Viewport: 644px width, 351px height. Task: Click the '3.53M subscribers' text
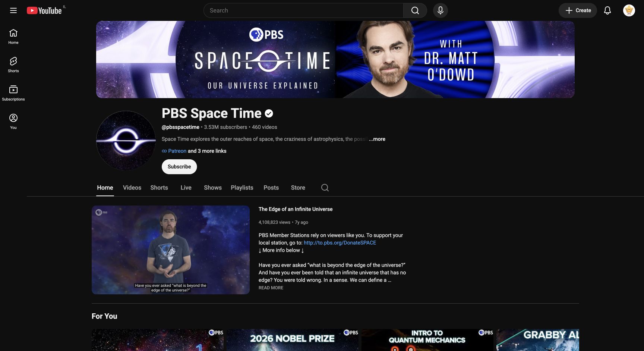coord(225,127)
